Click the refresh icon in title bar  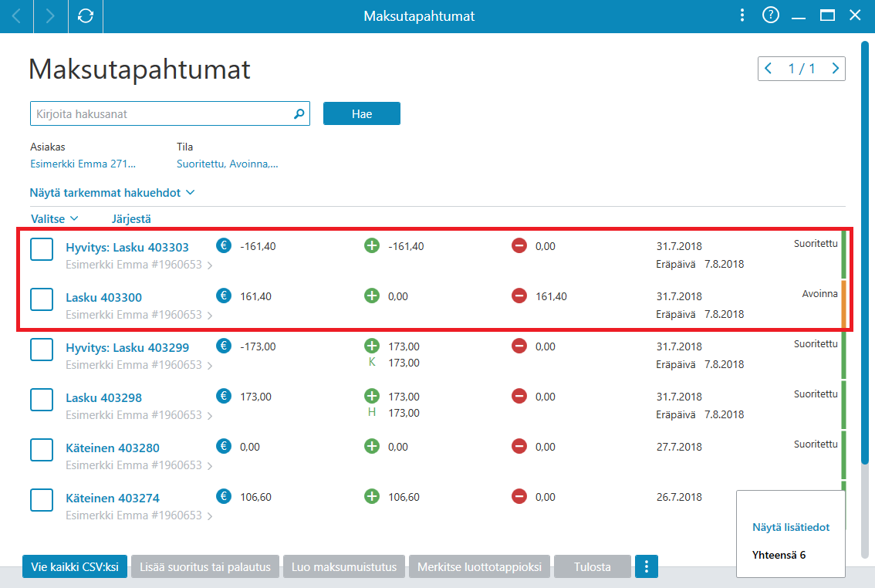(86, 16)
